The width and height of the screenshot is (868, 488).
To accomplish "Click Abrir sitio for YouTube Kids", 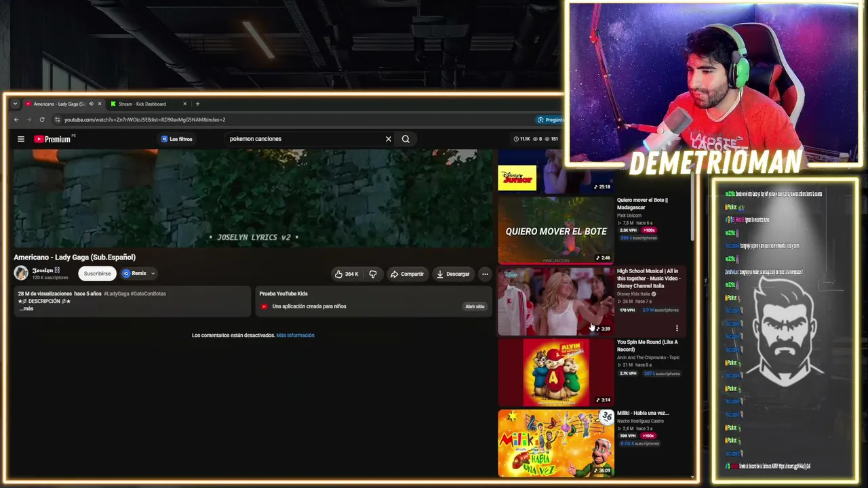I will [x=475, y=306].
